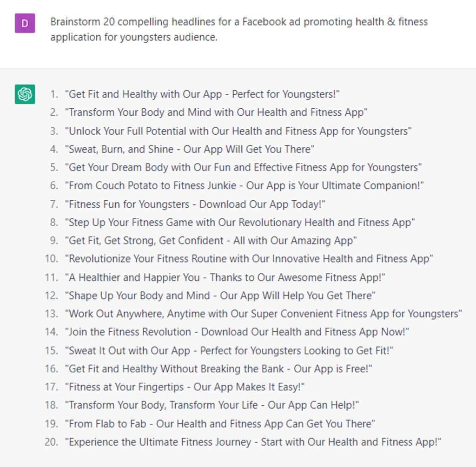Select the "Fitness Fun for Youngsters" headline
The height and width of the screenshot is (467, 476).
pyautogui.click(x=195, y=204)
